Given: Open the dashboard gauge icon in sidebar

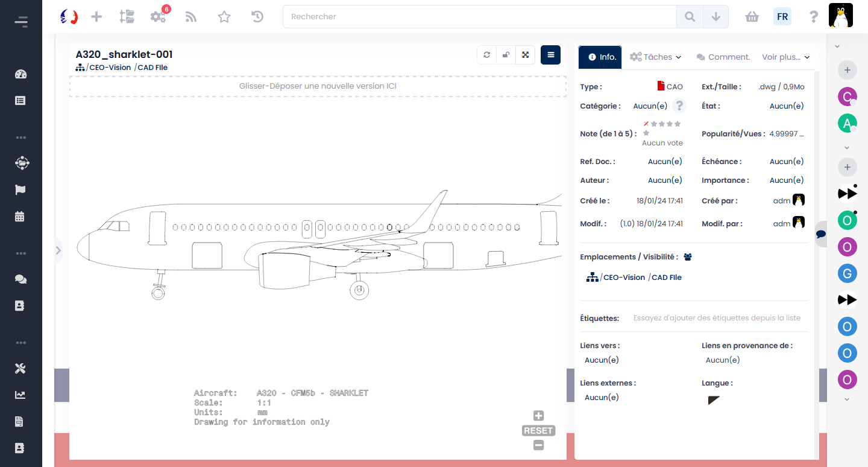Looking at the screenshot, I should point(20,74).
